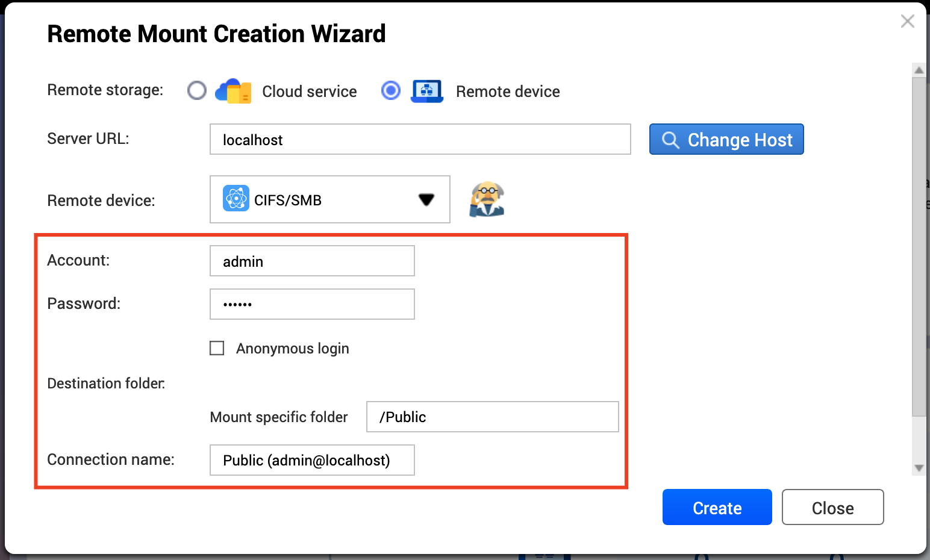The image size is (930, 560).
Task: Click the Create button
Action: pyautogui.click(x=717, y=508)
